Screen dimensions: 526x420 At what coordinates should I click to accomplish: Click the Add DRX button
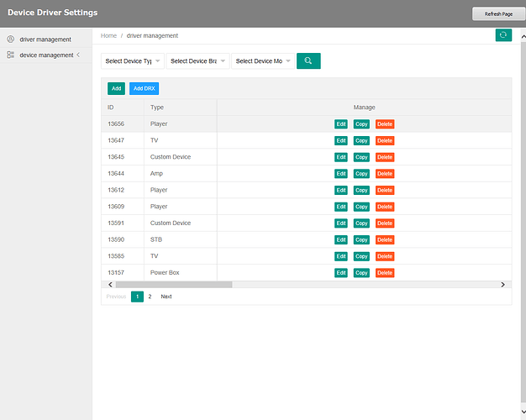(144, 88)
